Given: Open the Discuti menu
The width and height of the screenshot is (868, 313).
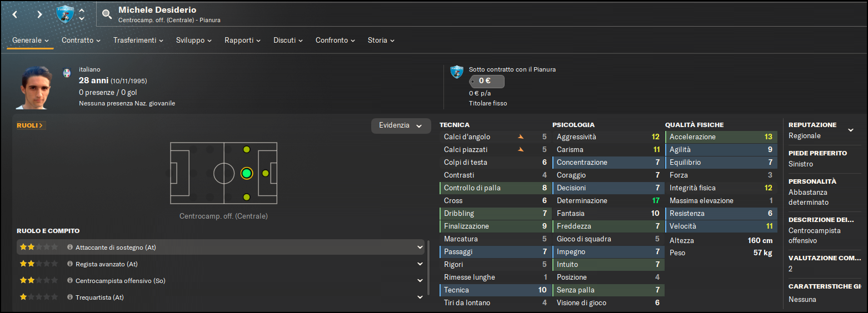Looking at the screenshot, I should [x=288, y=41].
